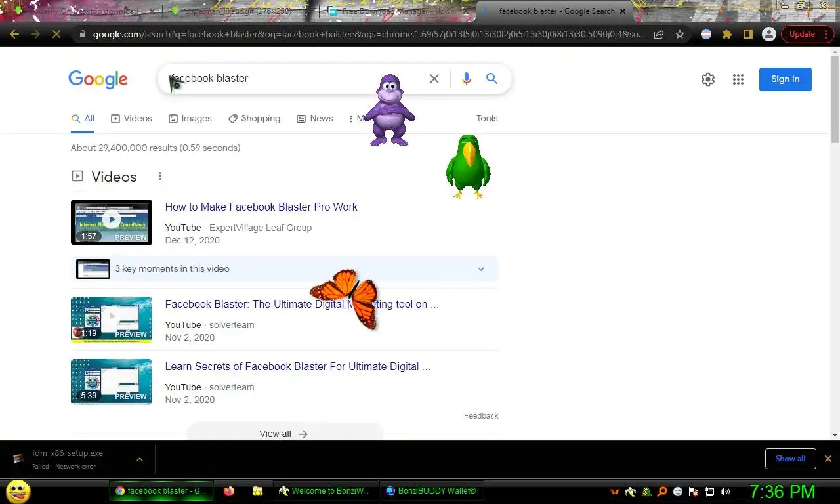Viewport: 840px width, 504px height.
Task: Open search Tools
Action: [487, 119]
